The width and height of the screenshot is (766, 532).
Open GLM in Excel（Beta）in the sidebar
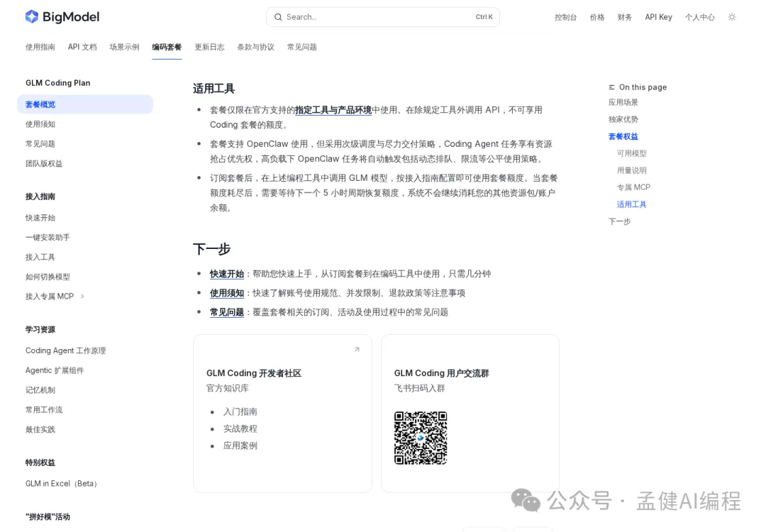[x=61, y=483]
